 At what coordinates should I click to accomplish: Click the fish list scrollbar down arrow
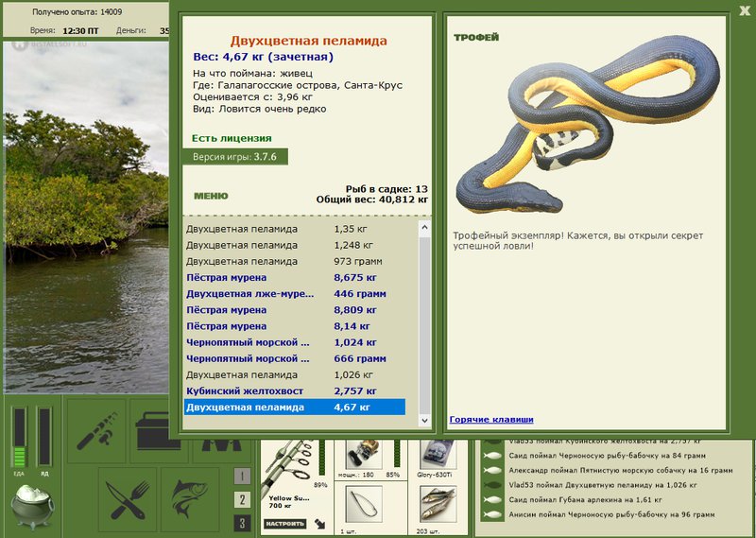click(424, 420)
